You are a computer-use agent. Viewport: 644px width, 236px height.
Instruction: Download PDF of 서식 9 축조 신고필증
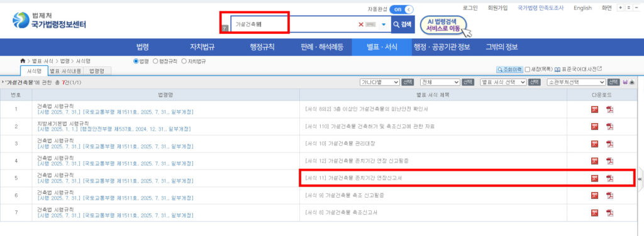pos(609,195)
